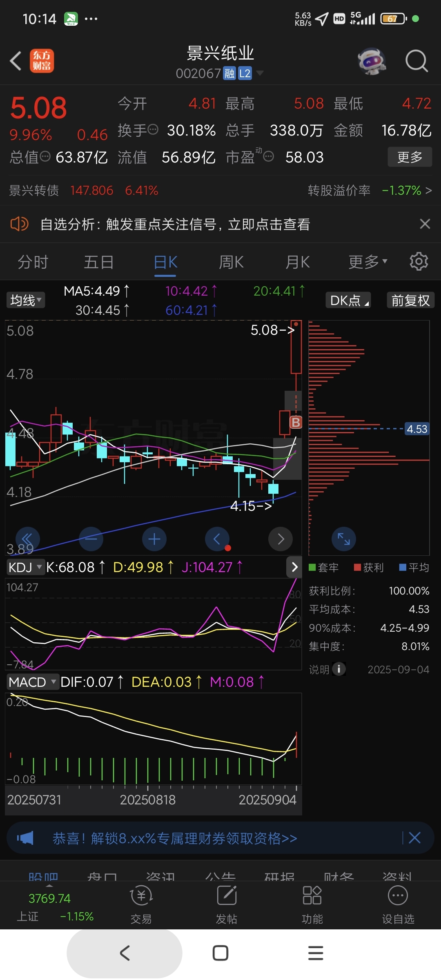Switch to 月K chart tab
Viewport: 441px width, 980px height.
[298, 262]
